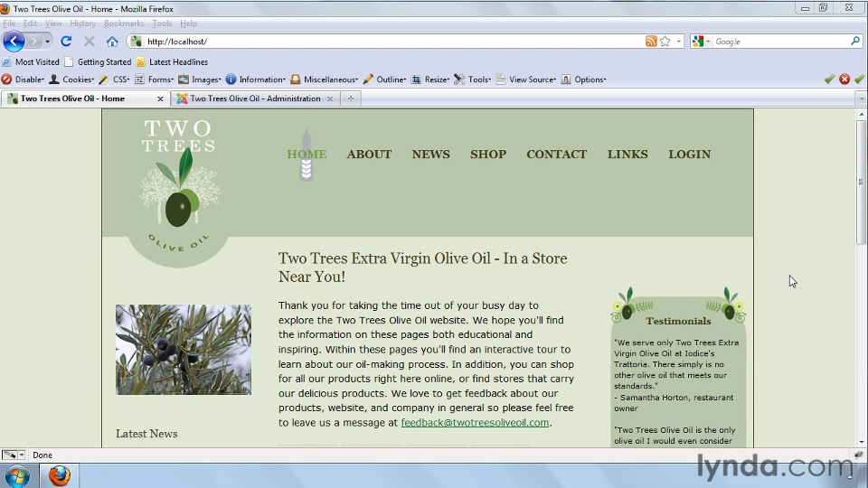The height and width of the screenshot is (488, 868).
Task: Bookmark this page with the star icon
Action: (665, 42)
